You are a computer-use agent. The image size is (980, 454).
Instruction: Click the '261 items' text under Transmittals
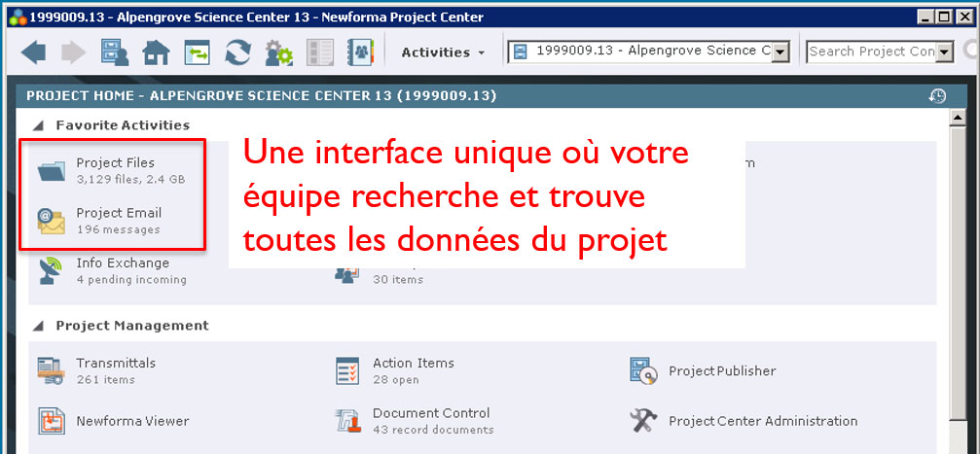click(106, 379)
